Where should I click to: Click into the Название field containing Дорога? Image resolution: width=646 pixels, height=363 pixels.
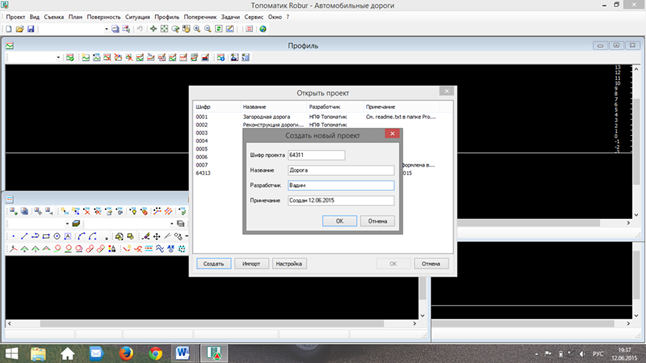[341, 170]
